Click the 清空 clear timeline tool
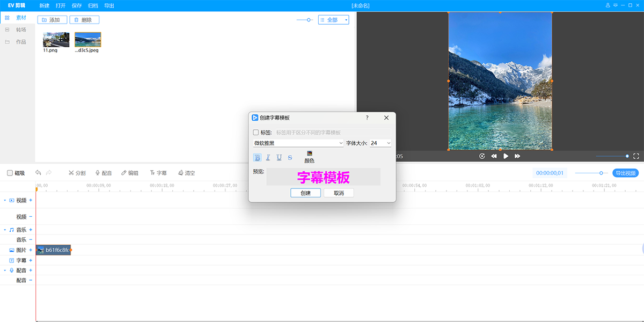 [x=186, y=173]
